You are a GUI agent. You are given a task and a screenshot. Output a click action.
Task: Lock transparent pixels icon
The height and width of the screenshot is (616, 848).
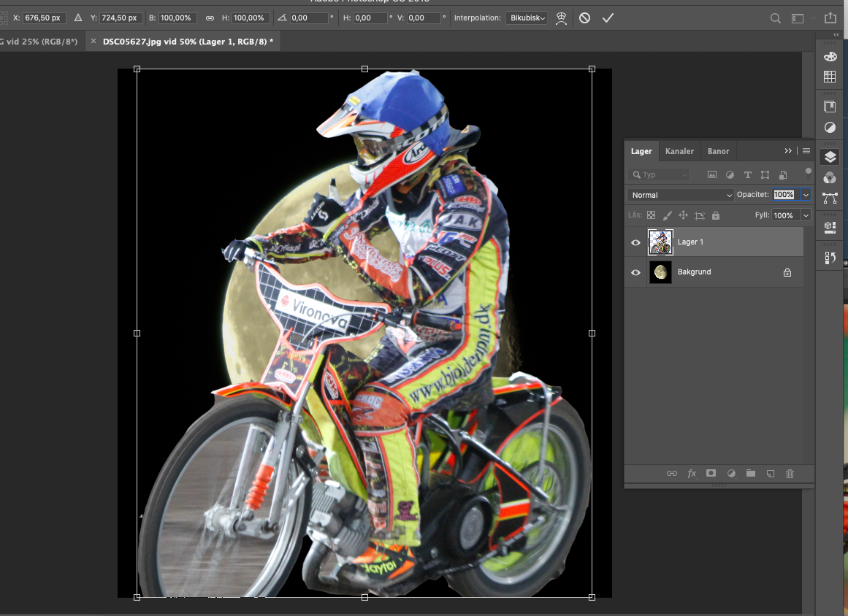tap(651, 215)
